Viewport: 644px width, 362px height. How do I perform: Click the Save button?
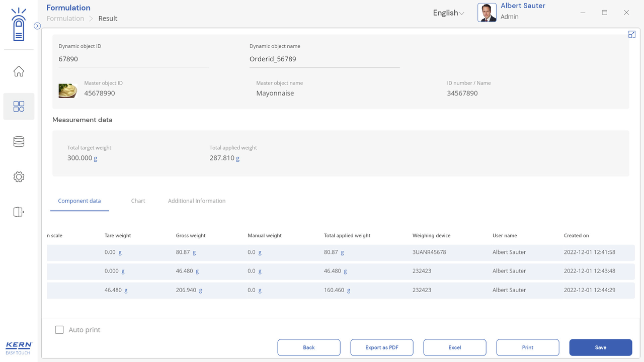(x=600, y=347)
